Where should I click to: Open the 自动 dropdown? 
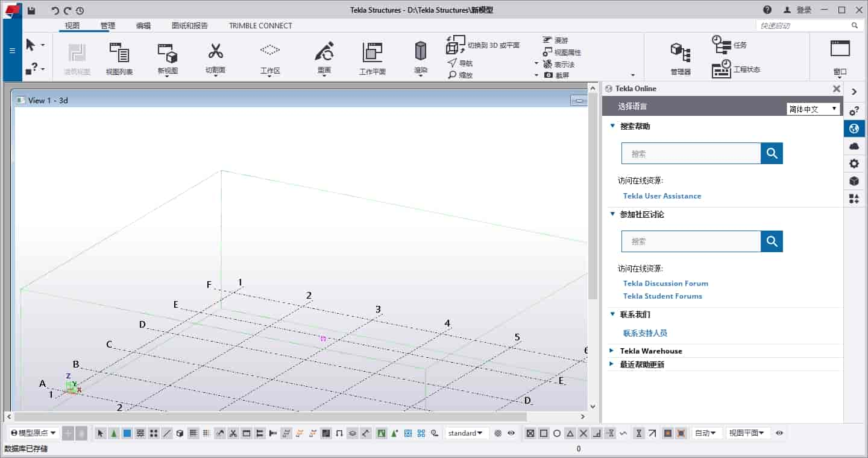[706, 433]
